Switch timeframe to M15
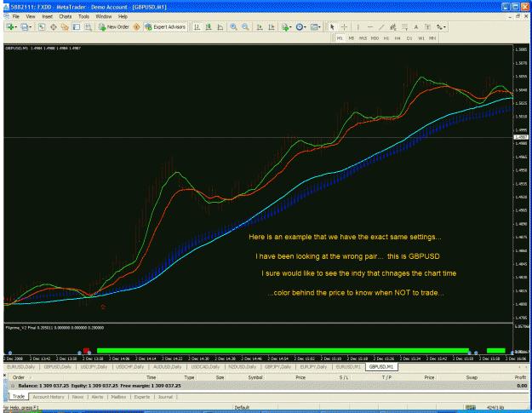The width and height of the screenshot is (532, 413). [x=363, y=38]
